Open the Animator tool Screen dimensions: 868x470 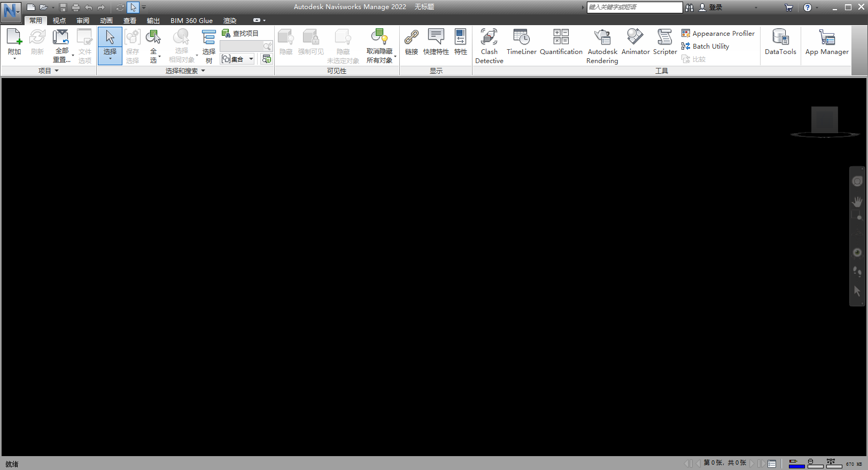(635, 43)
